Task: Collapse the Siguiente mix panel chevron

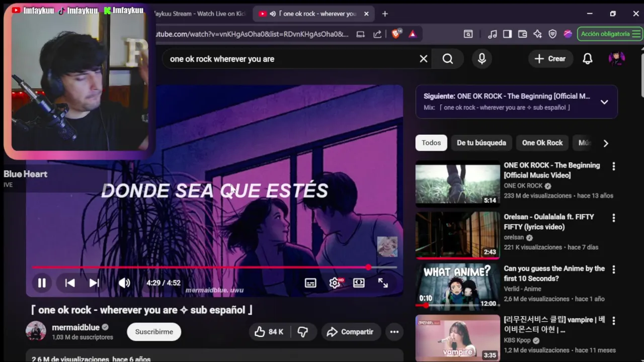Action: 604,102
